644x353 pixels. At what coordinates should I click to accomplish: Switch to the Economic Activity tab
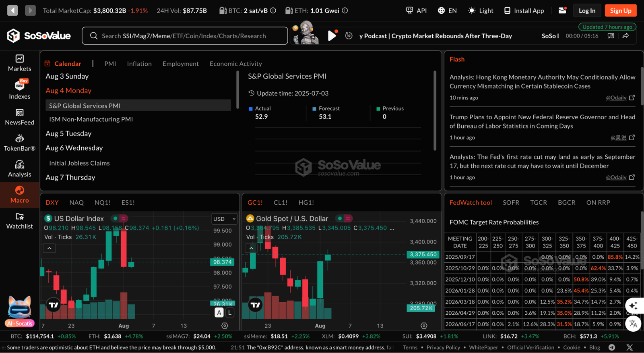point(236,64)
